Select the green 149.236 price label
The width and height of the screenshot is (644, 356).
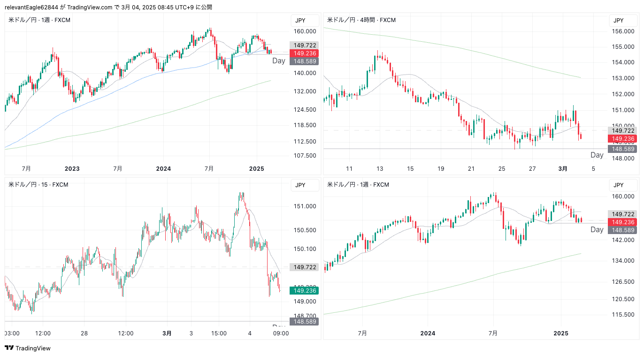(x=304, y=290)
